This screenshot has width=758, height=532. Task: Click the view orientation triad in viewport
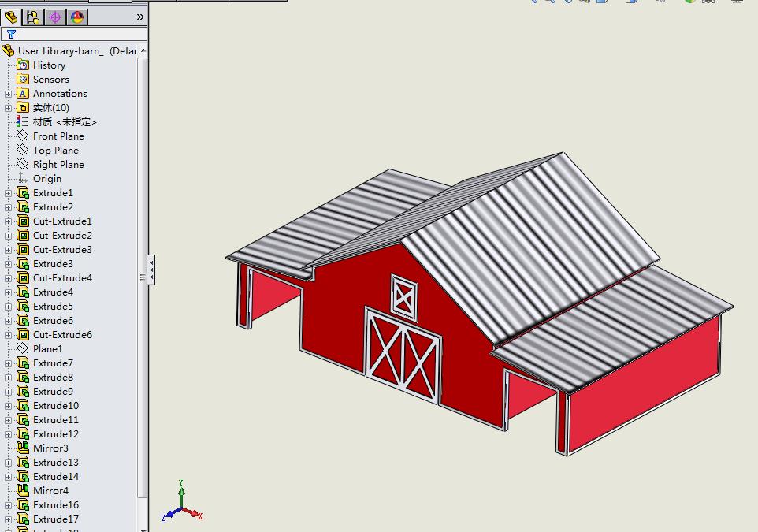click(182, 501)
